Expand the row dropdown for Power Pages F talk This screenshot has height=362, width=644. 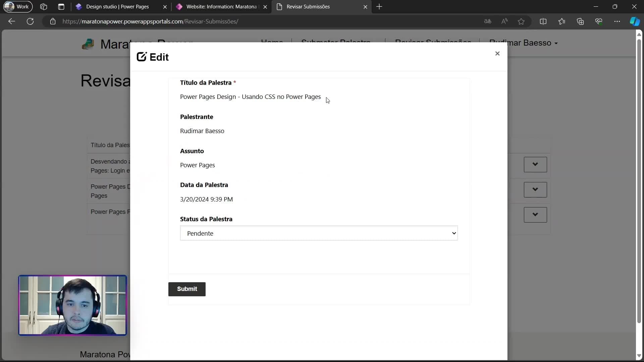tap(535, 215)
